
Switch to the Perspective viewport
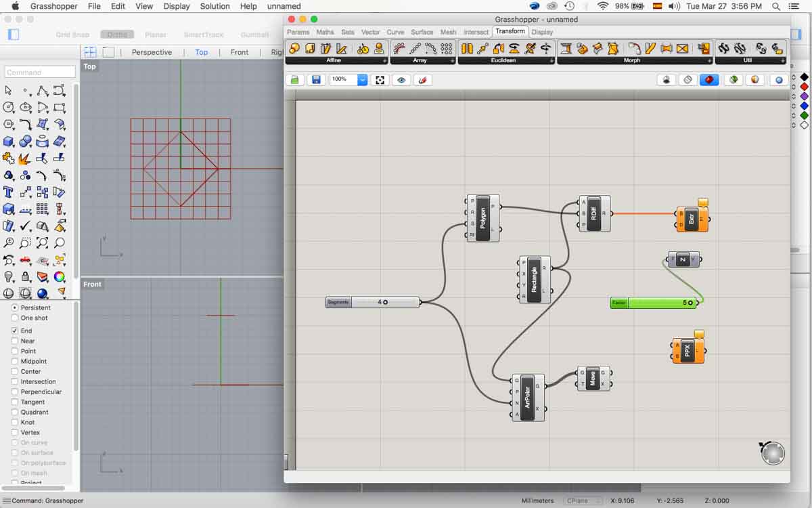coord(152,52)
